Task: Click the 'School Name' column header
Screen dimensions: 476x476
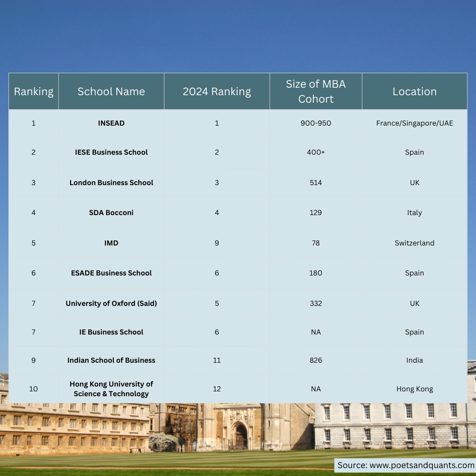Action: click(111, 91)
